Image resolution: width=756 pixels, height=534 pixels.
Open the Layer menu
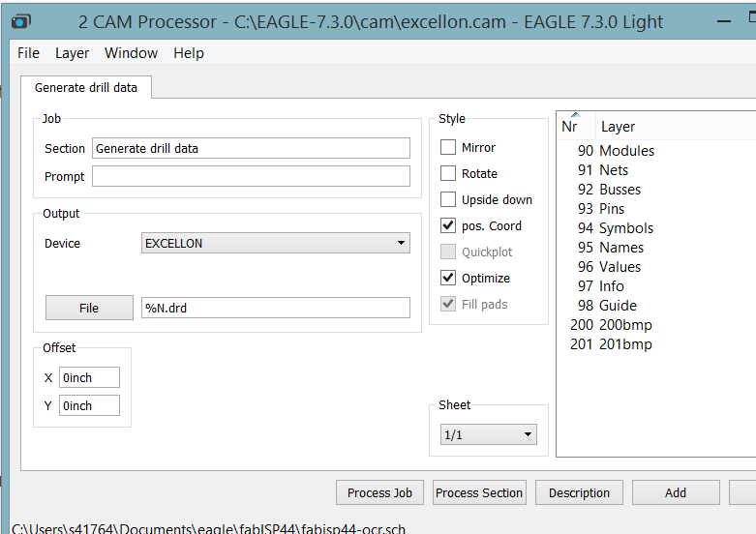(x=73, y=53)
